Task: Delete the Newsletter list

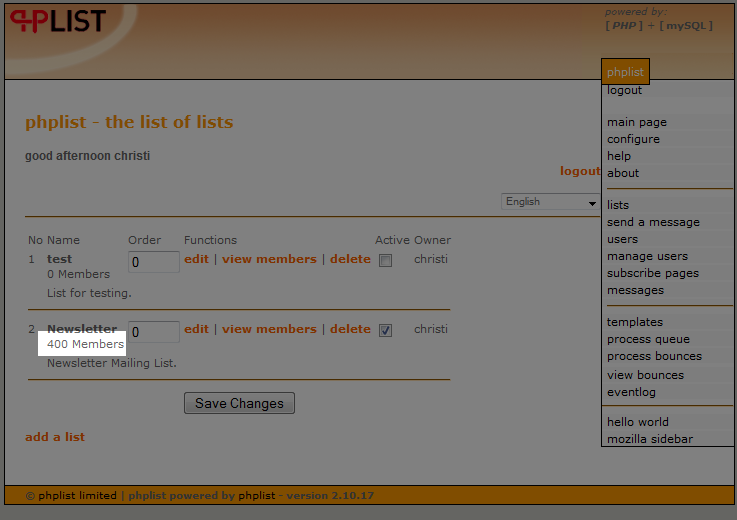Action: click(x=350, y=329)
